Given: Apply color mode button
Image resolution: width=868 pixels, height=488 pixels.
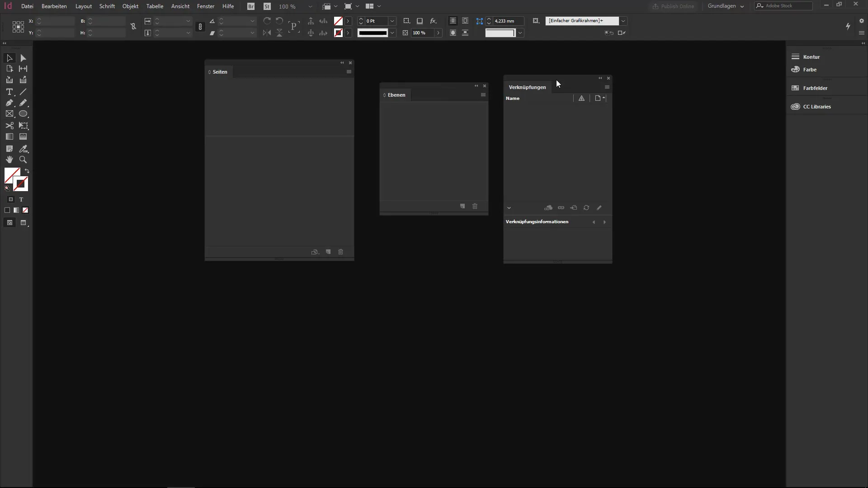Looking at the screenshot, I should pyautogui.click(x=7, y=210).
